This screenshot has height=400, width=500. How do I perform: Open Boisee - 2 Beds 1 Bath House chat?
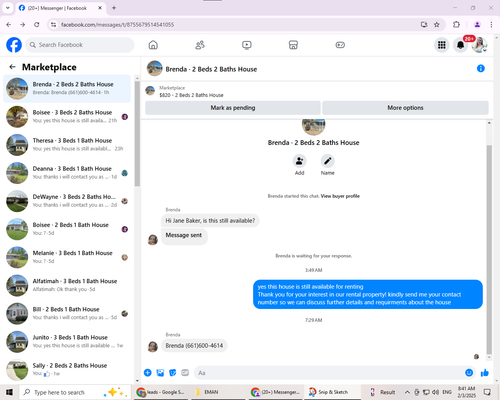click(67, 229)
